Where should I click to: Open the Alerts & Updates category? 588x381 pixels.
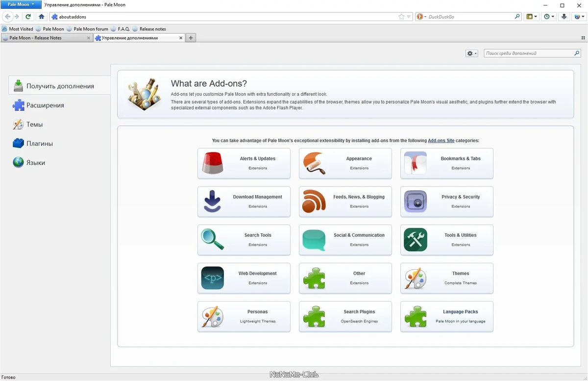pos(244,163)
